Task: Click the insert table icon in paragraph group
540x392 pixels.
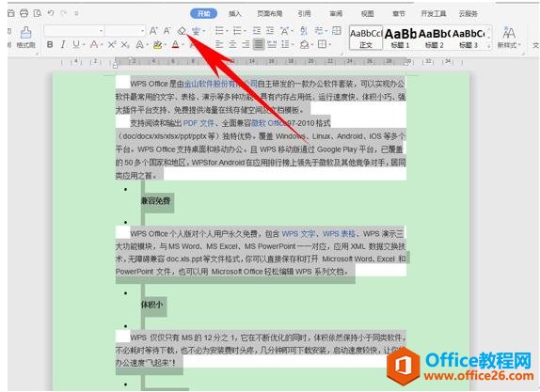Action: [x=337, y=31]
